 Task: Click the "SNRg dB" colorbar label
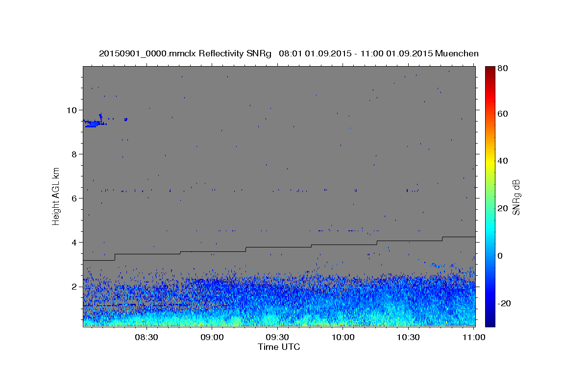[516, 197]
